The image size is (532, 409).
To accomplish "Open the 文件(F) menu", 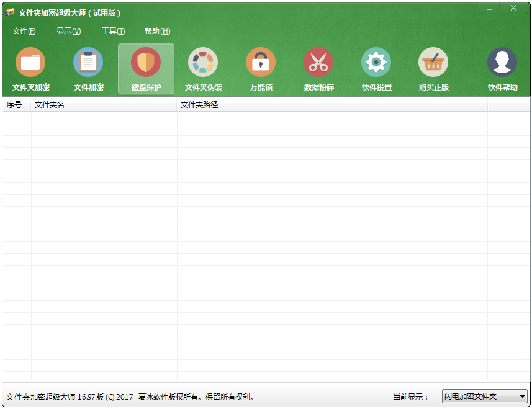I will [22, 30].
